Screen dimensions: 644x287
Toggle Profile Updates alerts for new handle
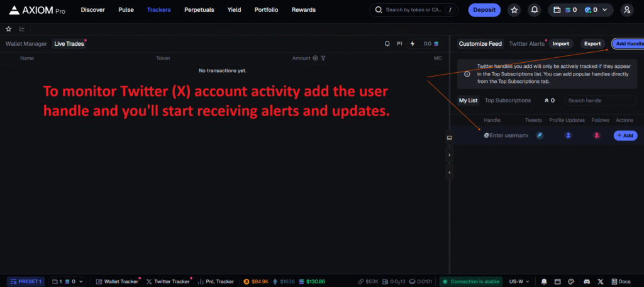tap(568, 135)
